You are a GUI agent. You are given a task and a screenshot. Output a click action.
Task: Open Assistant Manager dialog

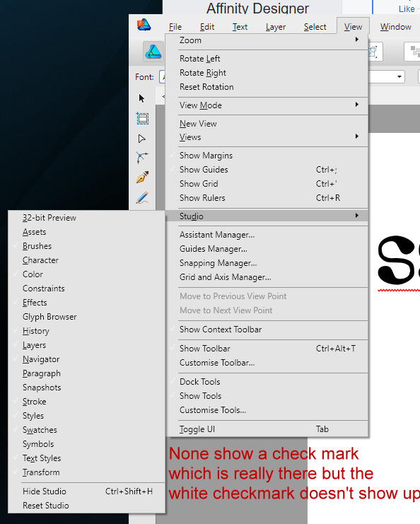pyautogui.click(x=267, y=235)
